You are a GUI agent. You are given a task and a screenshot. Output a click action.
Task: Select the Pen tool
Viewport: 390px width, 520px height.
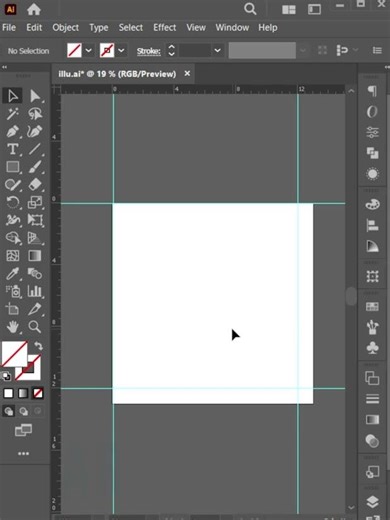point(13,131)
